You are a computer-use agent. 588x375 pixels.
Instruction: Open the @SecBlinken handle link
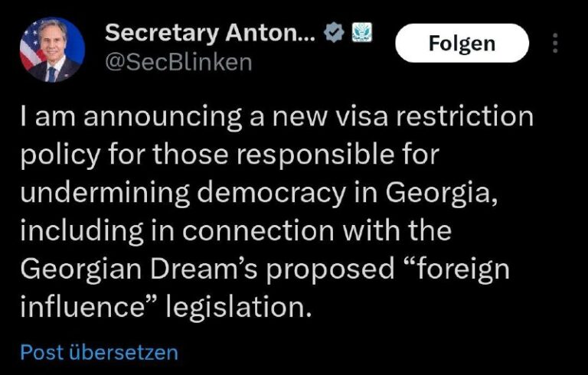click(178, 63)
